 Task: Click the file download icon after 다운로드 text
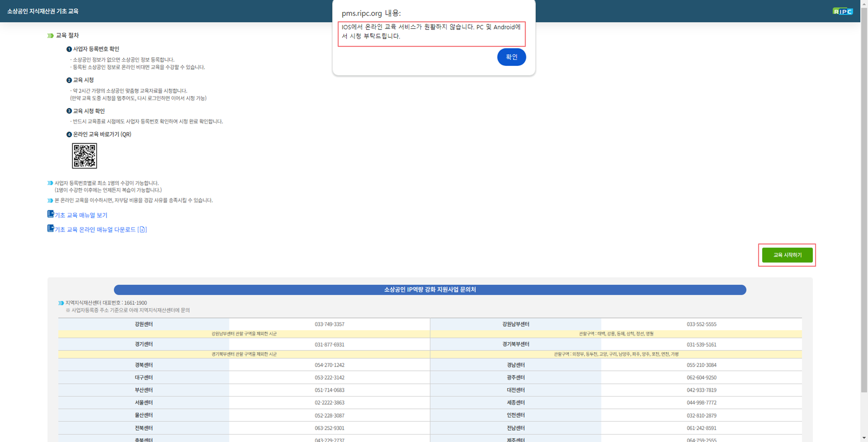click(x=142, y=229)
